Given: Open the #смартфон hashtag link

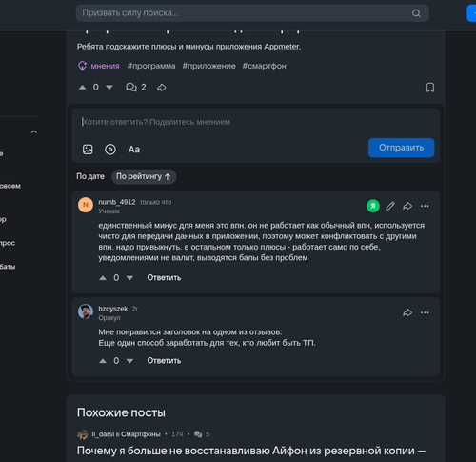Looking at the screenshot, I should pos(265,66).
